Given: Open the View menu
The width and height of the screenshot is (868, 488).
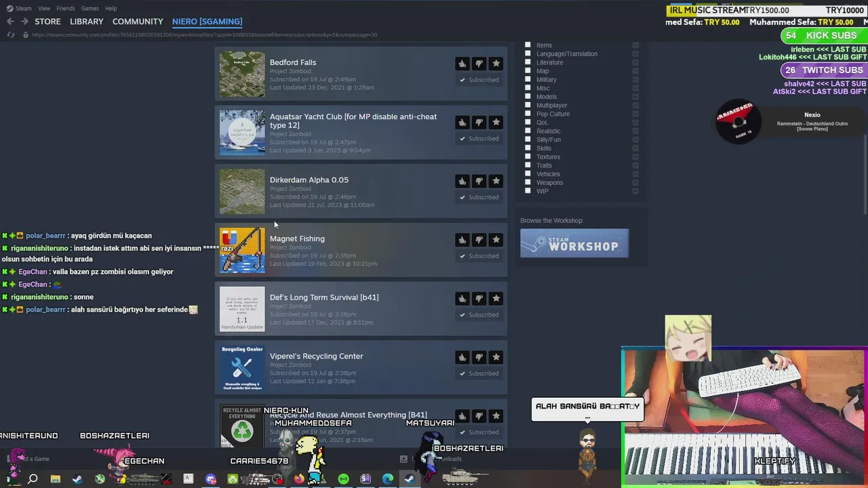Looking at the screenshot, I should click(44, 8).
